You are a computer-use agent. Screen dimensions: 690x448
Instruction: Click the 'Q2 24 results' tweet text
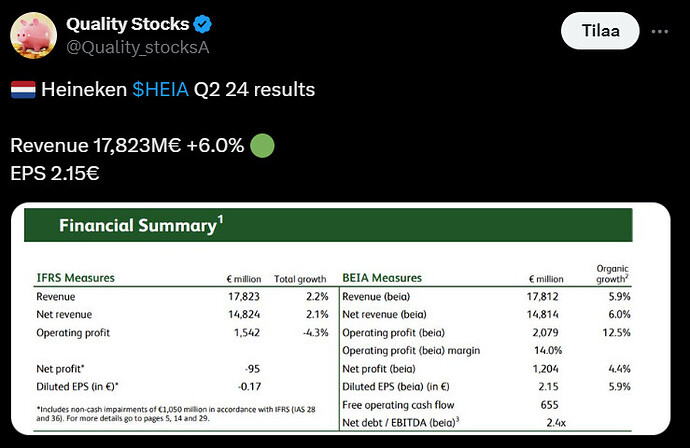coord(256,90)
